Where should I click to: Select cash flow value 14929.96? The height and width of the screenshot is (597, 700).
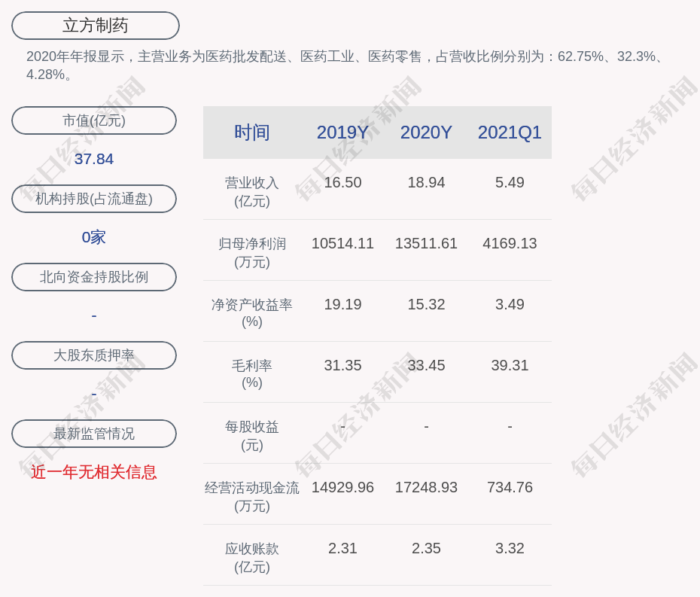(342, 487)
